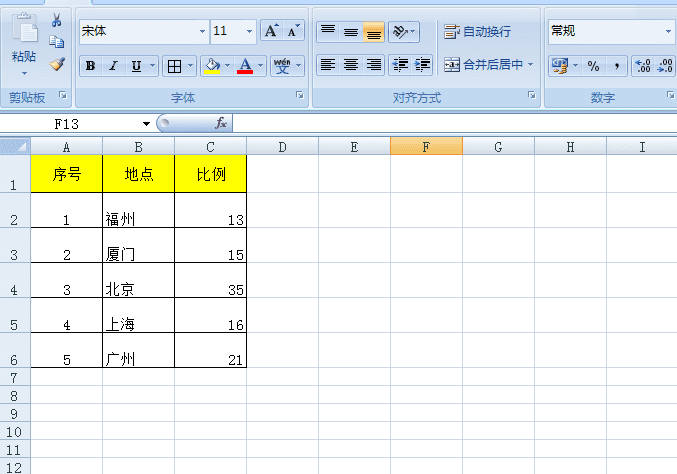The image size is (677, 474).
Task: Open the font color dropdown arrow
Action: (x=260, y=66)
